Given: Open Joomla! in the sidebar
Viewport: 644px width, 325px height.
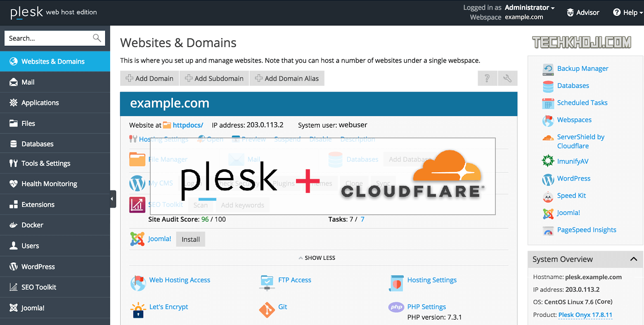Looking at the screenshot, I should [x=55, y=308].
